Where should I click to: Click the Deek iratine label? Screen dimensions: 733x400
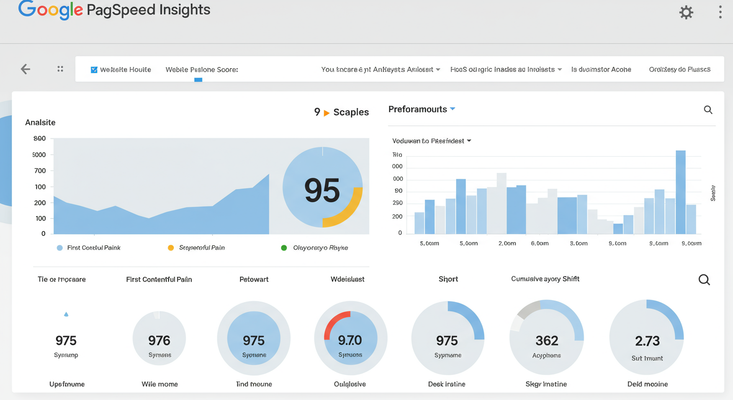[446, 384]
